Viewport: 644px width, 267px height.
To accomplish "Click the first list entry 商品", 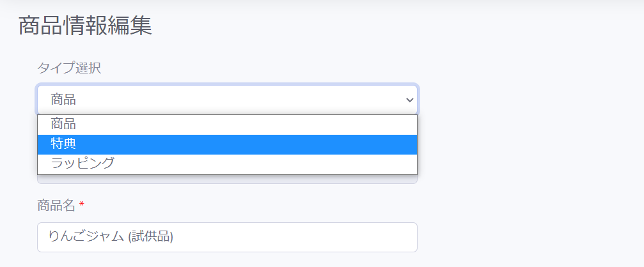I will [227, 125].
